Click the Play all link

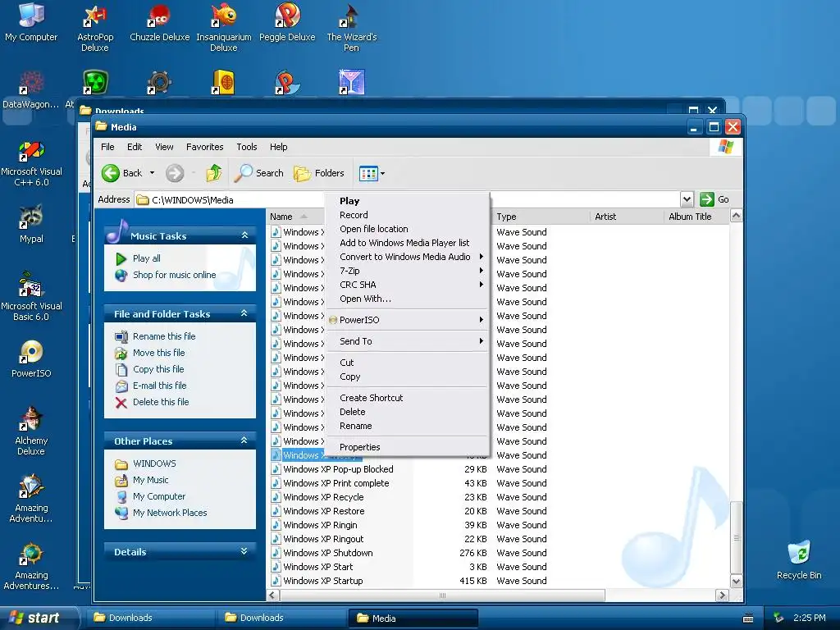pos(146,258)
